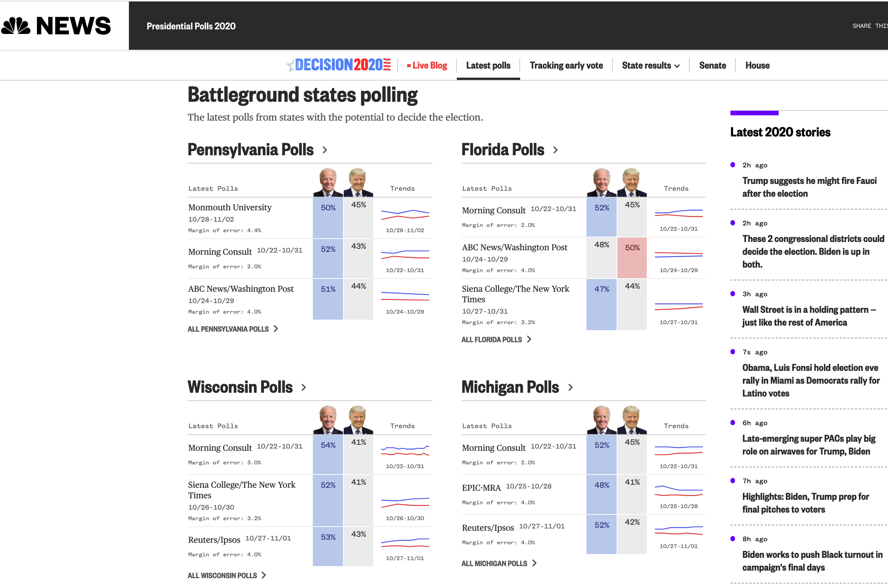Image resolution: width=888 pixels, height=588 pixels.
Task: Click arrow beside All Florida Polls
Action: tap(529, 339)
